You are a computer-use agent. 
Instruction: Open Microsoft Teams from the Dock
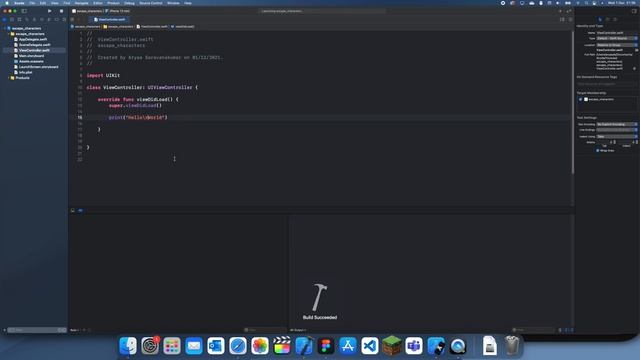[414, 346]
